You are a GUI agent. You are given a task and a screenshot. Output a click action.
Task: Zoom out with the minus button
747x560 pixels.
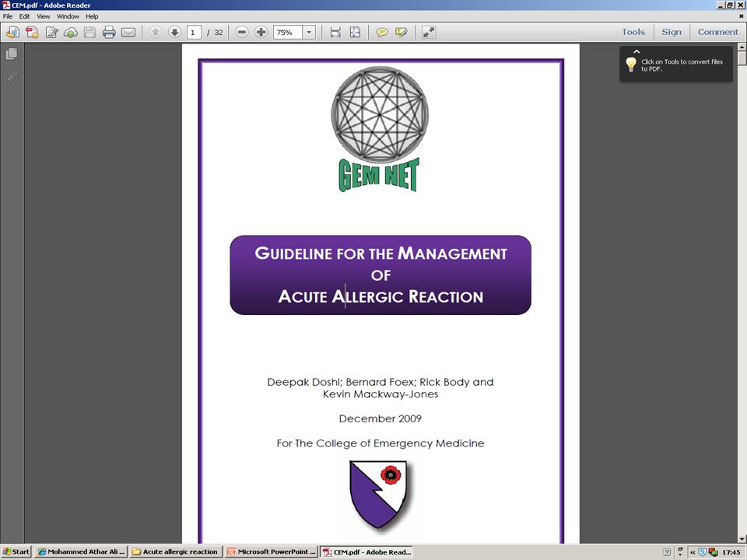pos(242,32)
